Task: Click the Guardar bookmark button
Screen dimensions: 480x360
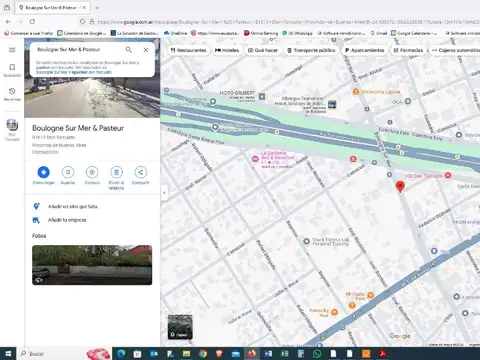Action: click(x=68, y=172)
